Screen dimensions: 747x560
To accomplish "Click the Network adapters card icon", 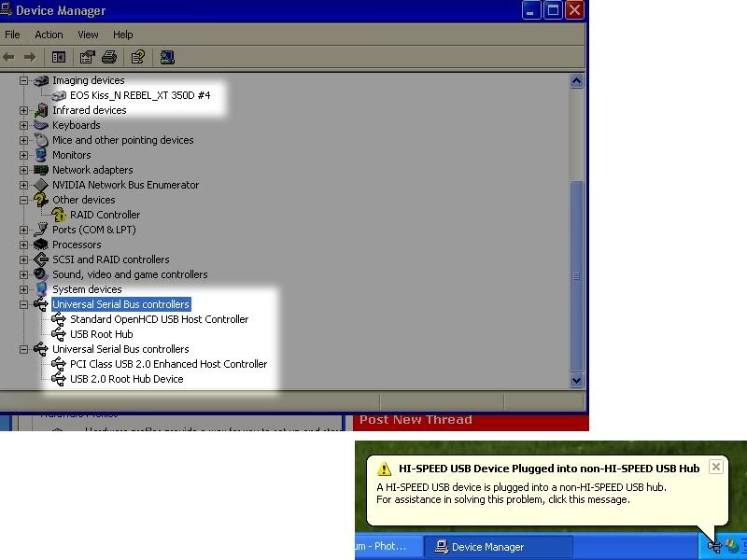I will [41, 170].
